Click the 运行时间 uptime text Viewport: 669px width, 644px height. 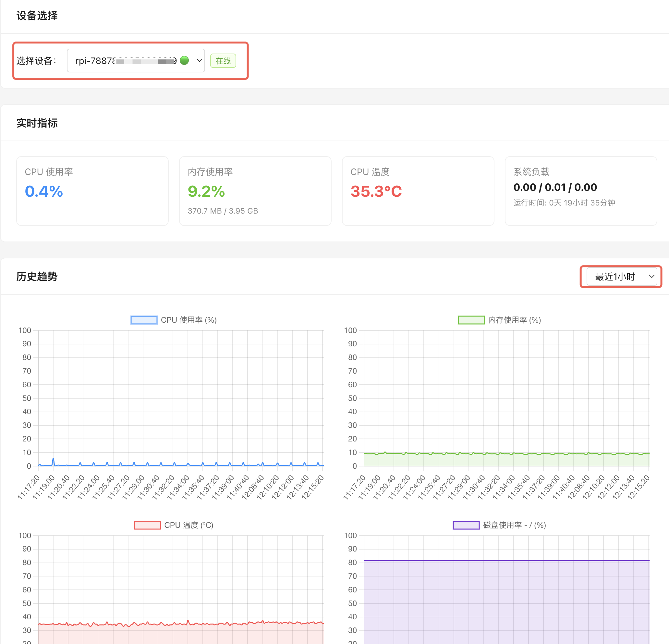click(x=564, y=203)
